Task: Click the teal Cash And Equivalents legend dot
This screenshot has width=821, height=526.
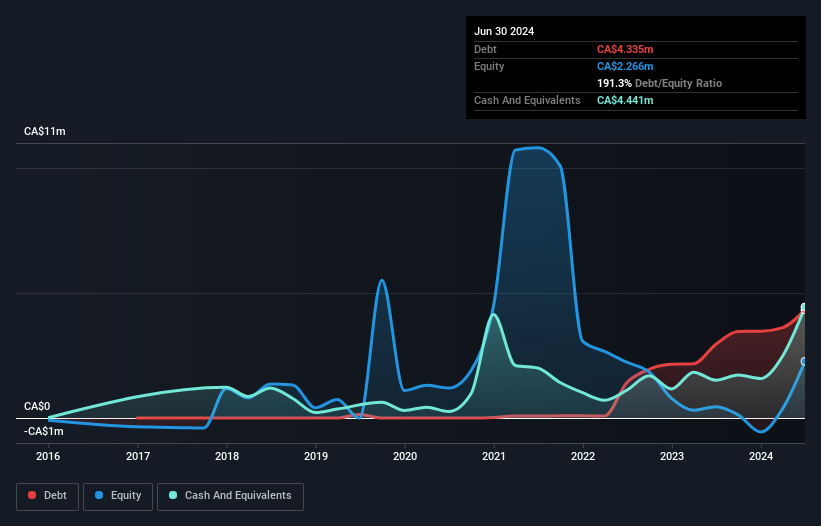Action: (x=173, y=495)
